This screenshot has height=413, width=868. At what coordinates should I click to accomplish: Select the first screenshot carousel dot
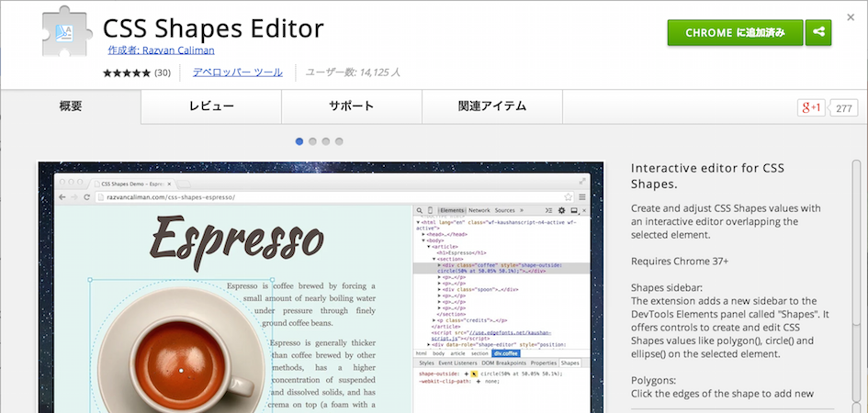[299, 141]
